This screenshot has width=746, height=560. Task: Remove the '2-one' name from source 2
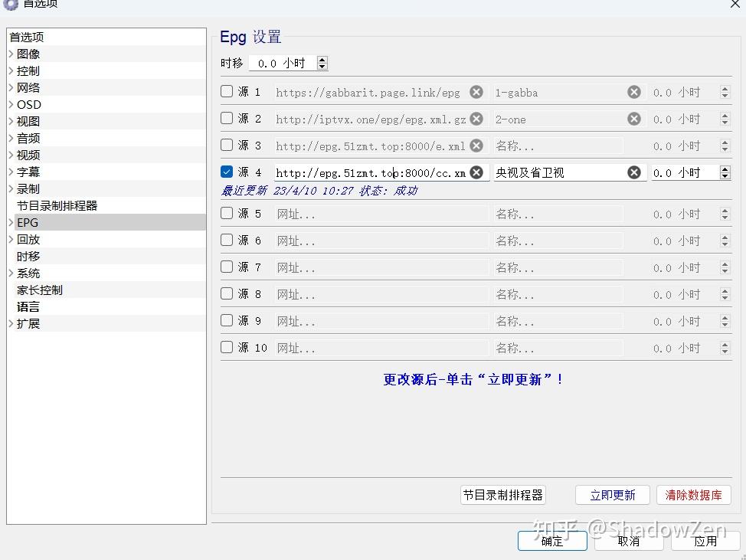point(634,118)
